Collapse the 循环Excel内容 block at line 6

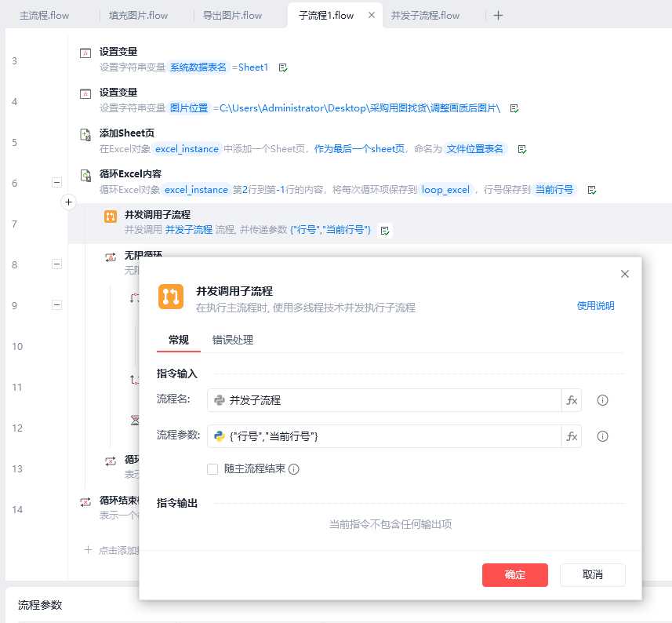coord(56,183)
